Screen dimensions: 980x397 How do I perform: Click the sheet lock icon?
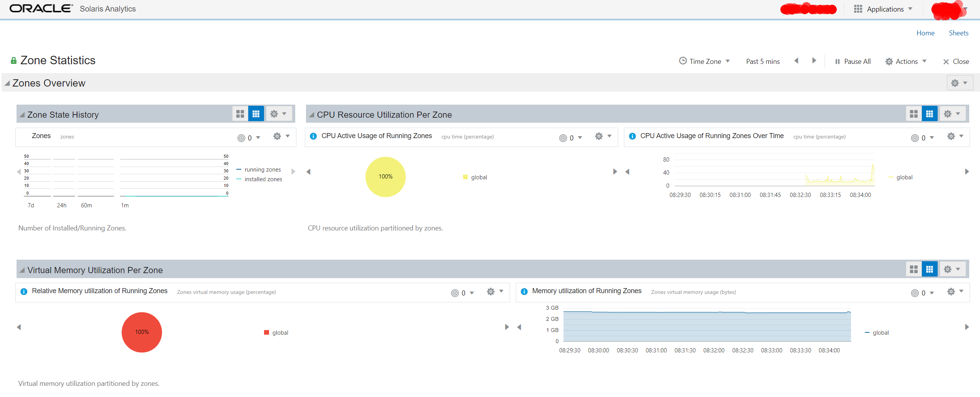coord(13,60)
